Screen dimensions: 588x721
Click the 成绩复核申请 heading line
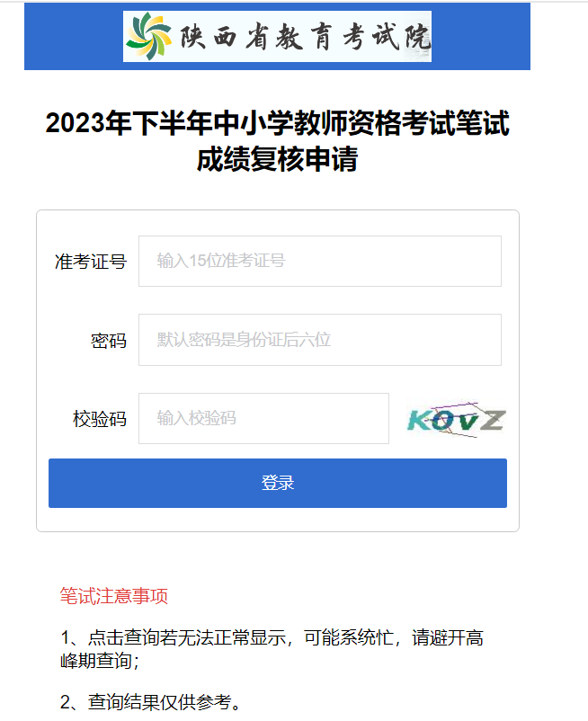[278, 159]
